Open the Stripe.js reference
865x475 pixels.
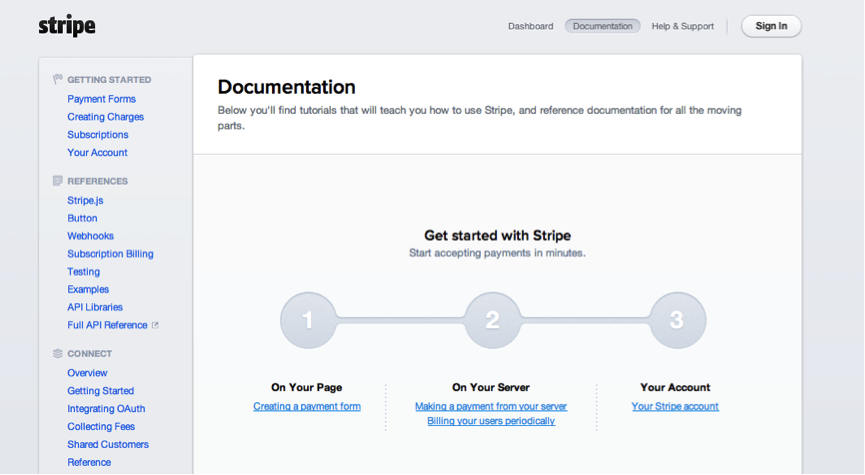pyautogui.click(x=86, y=201)
